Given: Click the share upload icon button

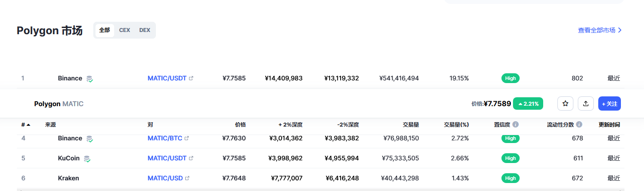Looking at the screenshot, I should coord(586,103).
